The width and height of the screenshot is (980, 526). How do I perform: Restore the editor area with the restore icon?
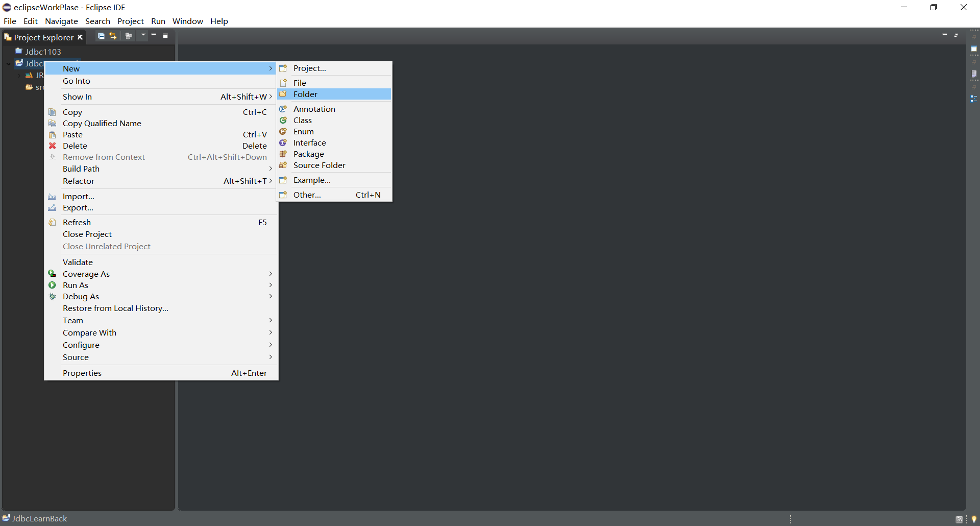pyautogui.click(x=956, y=35)
